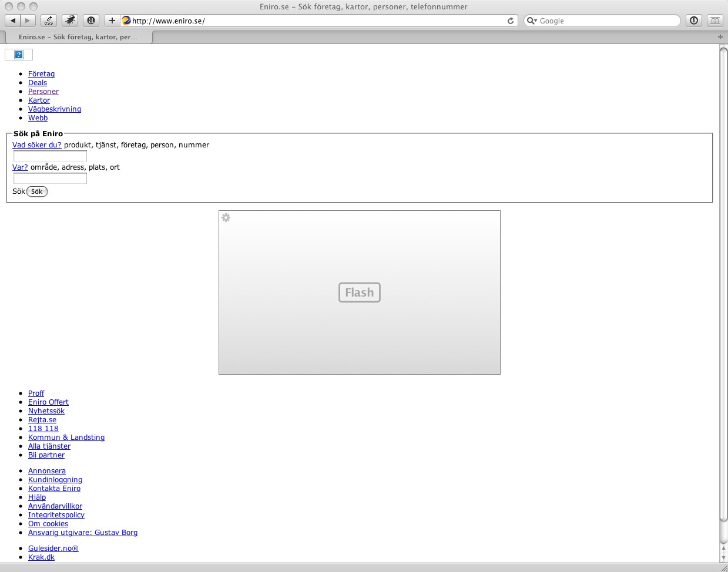
Task: Click the 'Vad söker du?' link
Action: [37, 145]
